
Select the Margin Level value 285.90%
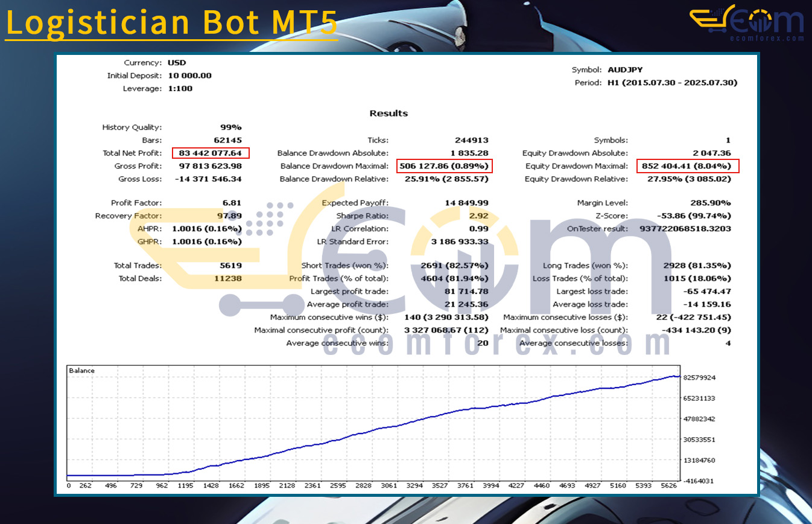pyautogui.click(x=711, y=203)
